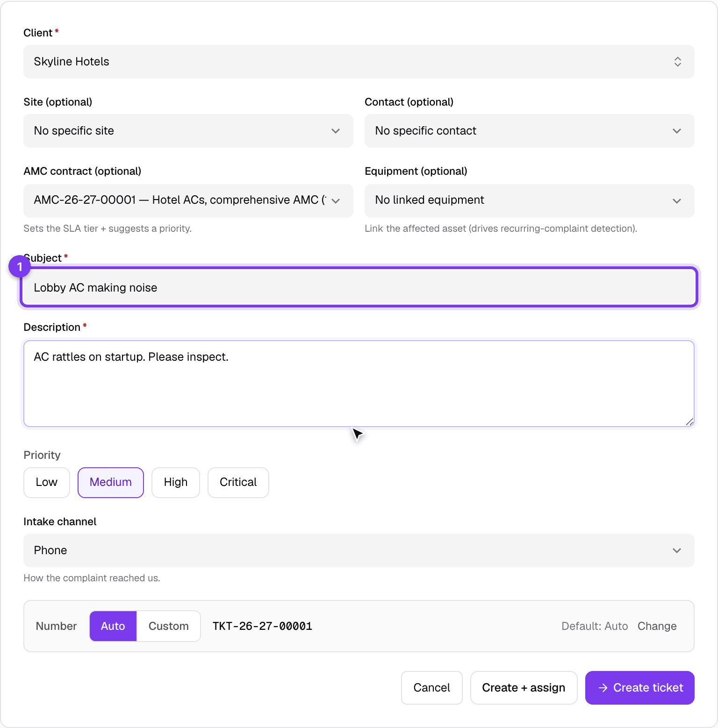This screenshot has width=718, height=728.
Task: Click the Create ticket button
Action: pos(640,688)
